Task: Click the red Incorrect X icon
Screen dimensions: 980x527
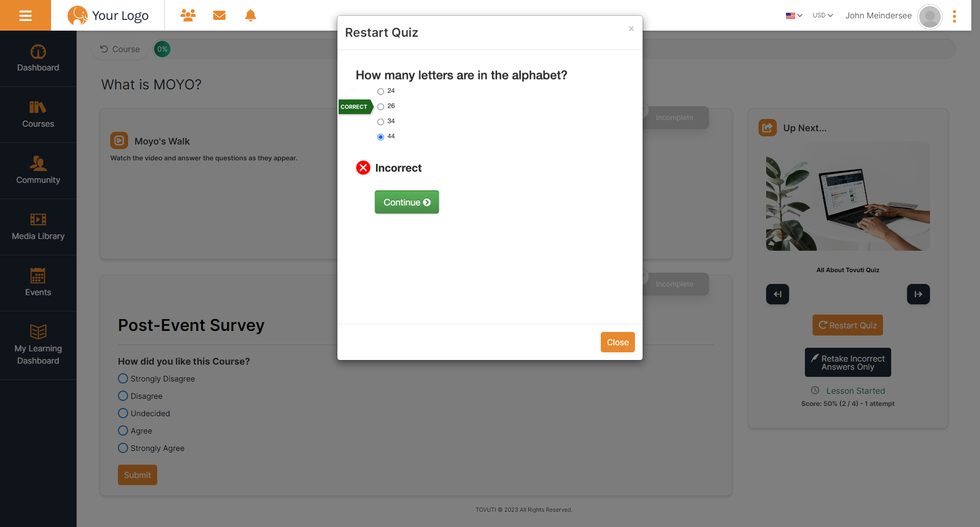Action: [363, 167]
